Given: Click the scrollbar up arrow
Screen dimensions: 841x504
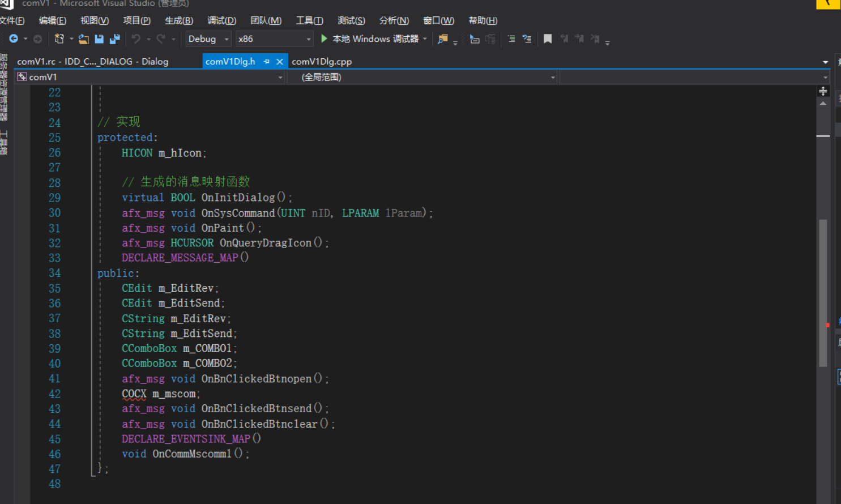Looking at the screenshot, I should [x=823, y=104].
